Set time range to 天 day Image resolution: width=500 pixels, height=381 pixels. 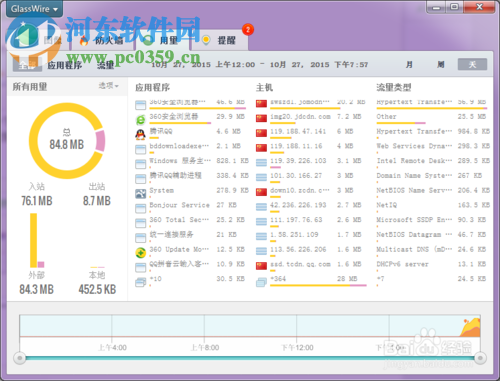pyautogui.click(x=472, y=64)
